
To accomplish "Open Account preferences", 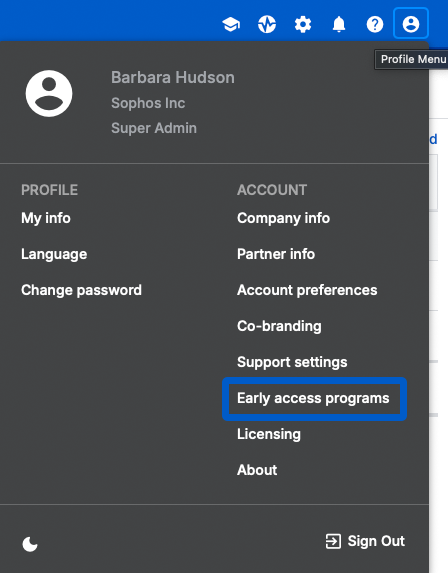I will click(307, 290).
